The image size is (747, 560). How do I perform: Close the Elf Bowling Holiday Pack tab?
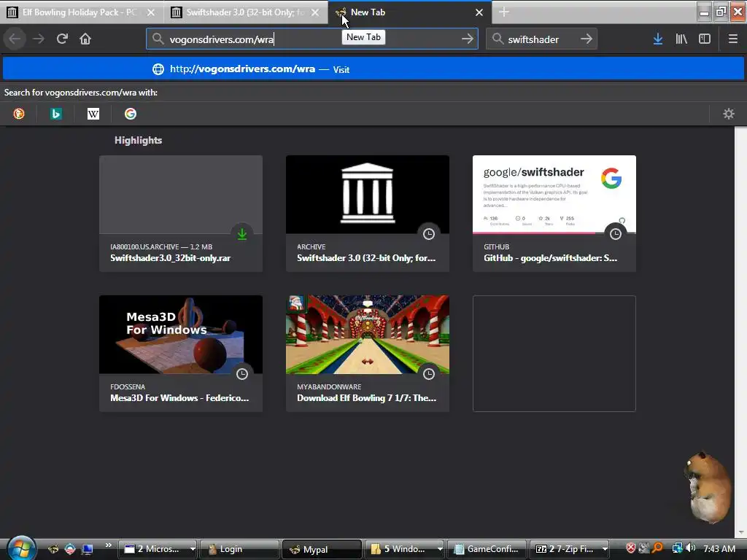pos(151,12)
